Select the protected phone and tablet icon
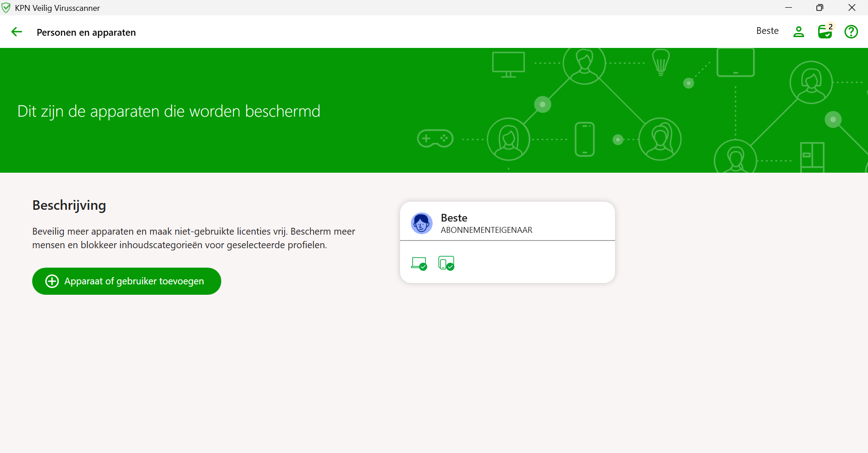The image size is (868, 453). [x=446, y=264]
